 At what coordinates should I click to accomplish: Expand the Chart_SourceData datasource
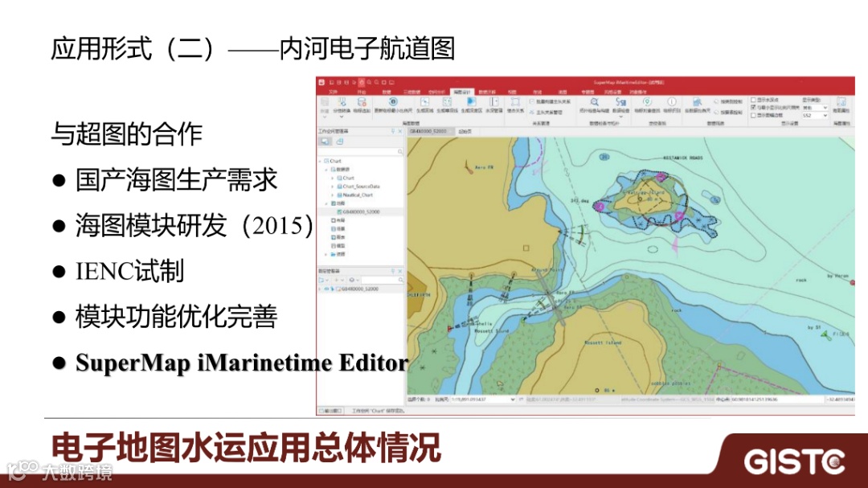(333, 187)
